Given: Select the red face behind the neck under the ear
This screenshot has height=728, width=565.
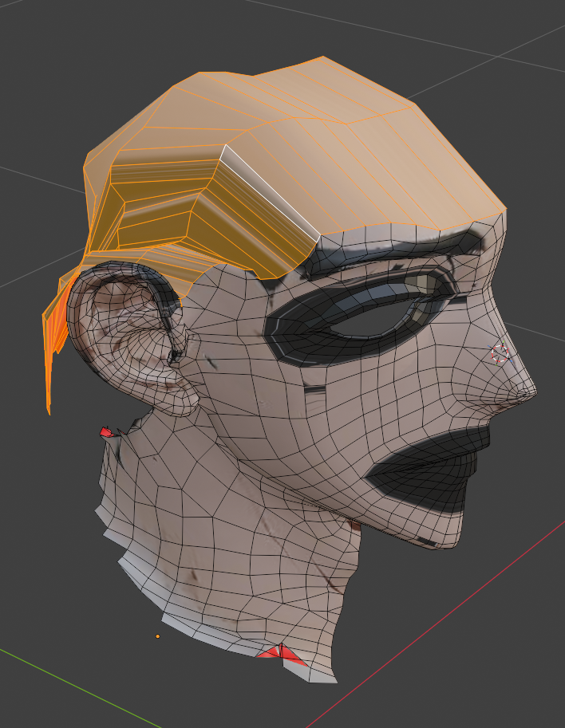Looking at the screenshot, I should pyautogui.click(x=106, y=432).
